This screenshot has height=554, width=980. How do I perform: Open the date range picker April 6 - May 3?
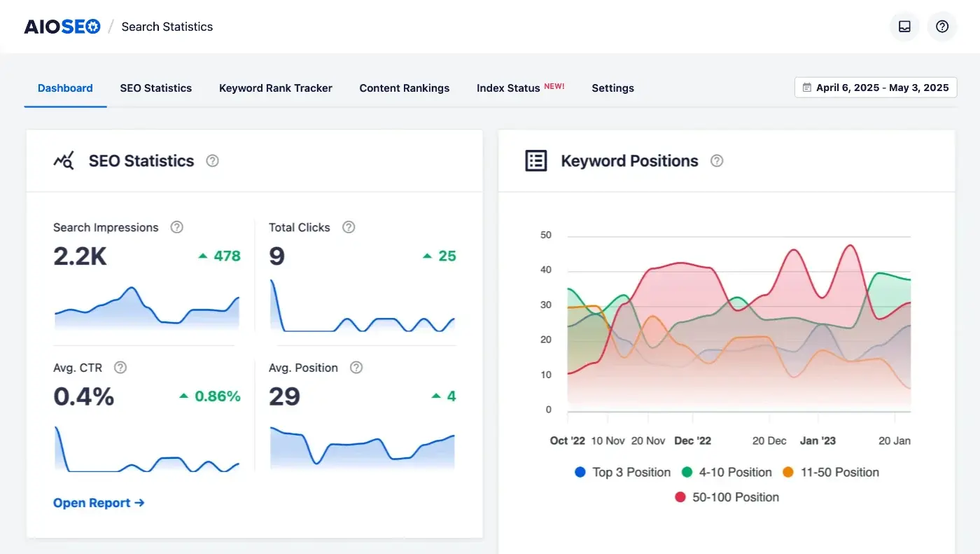(876, 88)
